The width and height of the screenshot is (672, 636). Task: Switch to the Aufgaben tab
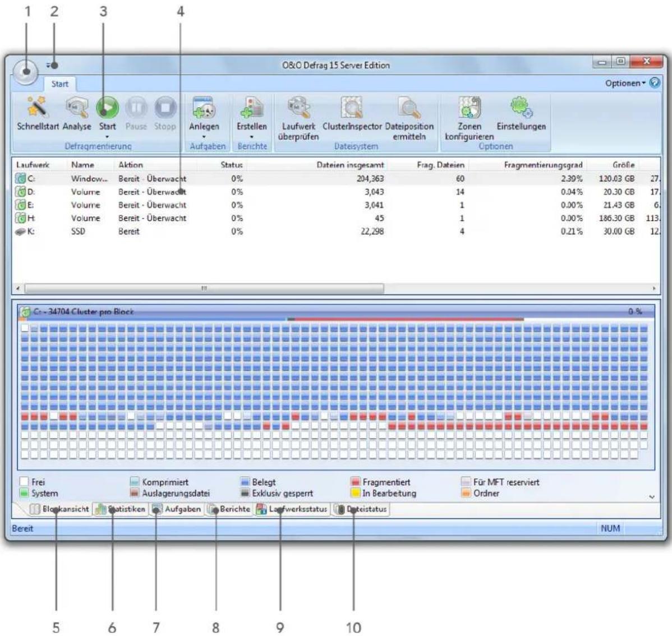pyautogui.click(x=177, y=509)
